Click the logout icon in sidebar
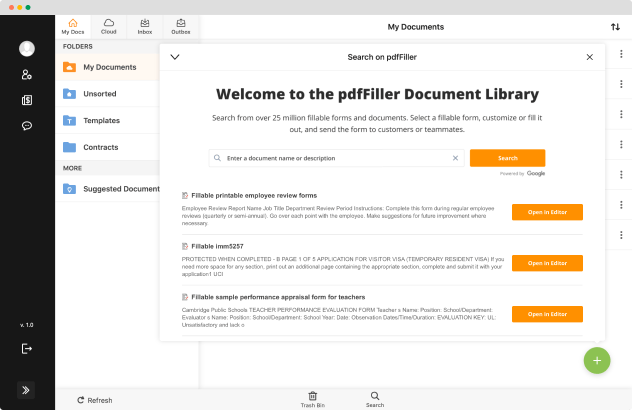This screenshot has height=410, width=632. click(x=27, y=349)
